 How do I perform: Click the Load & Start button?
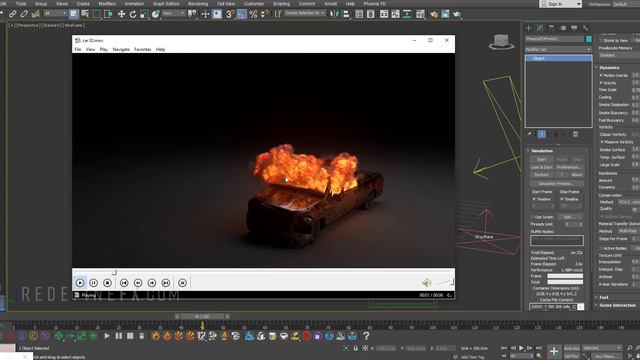click(x=541, y=167)
